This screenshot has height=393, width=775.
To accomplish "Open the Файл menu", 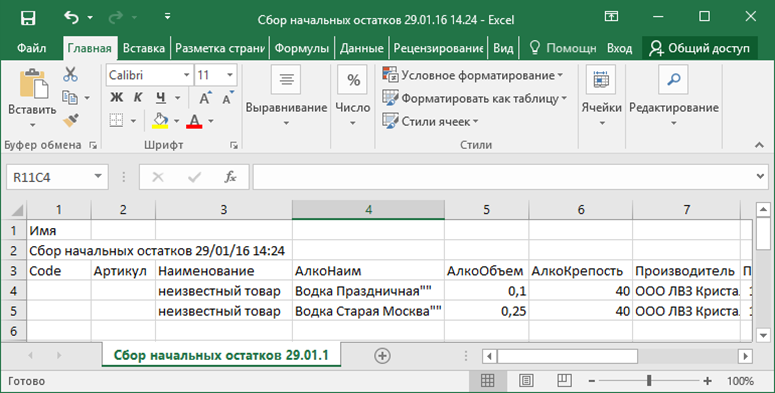I will 31,48.
